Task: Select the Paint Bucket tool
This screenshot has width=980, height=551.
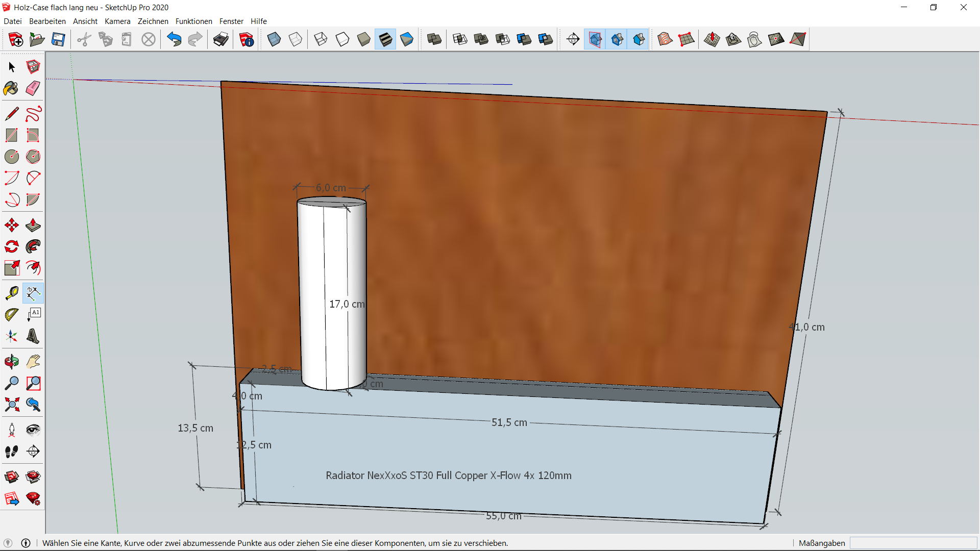Action: pyautogui.click(x=11, y=89)
